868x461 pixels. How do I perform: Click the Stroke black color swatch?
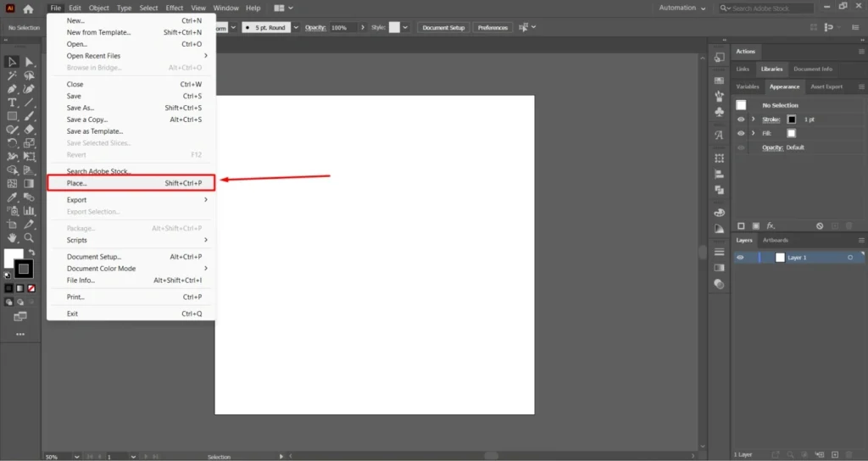[x=792, y=119]
